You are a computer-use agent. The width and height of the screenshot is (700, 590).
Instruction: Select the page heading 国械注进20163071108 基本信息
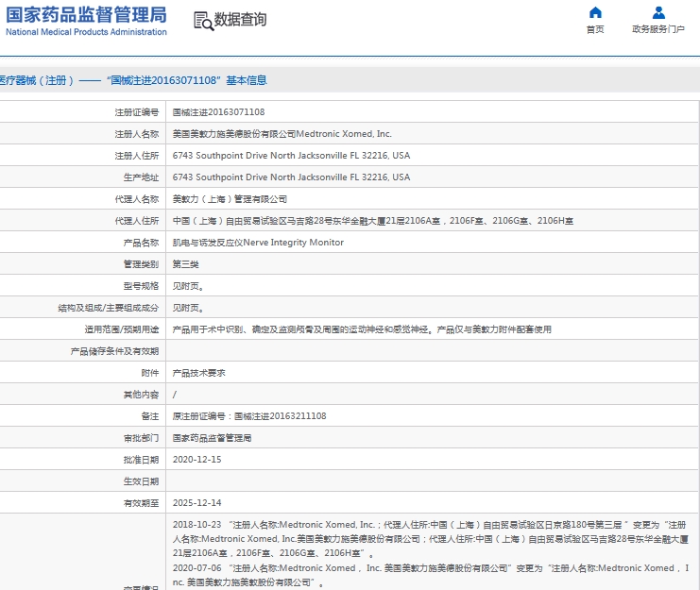pos(187,80)
